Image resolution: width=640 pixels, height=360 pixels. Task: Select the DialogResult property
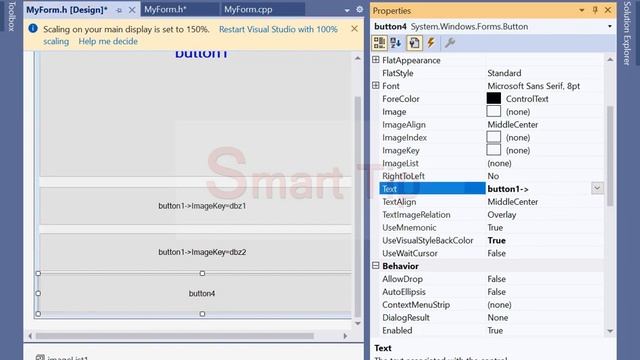point(490,318)
